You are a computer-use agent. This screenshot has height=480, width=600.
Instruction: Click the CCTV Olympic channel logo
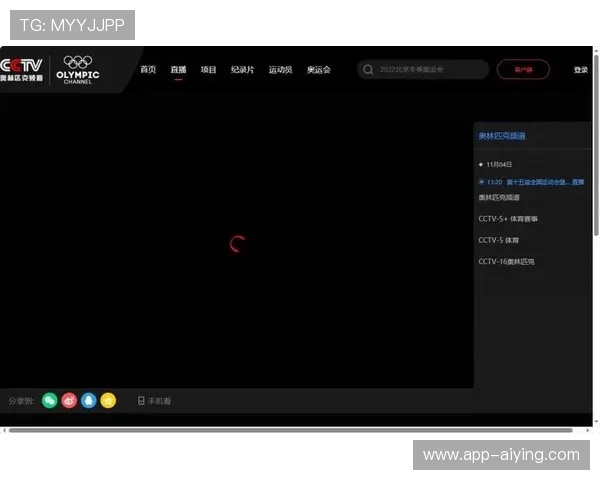pyautogui.click(x=22, y=69)
